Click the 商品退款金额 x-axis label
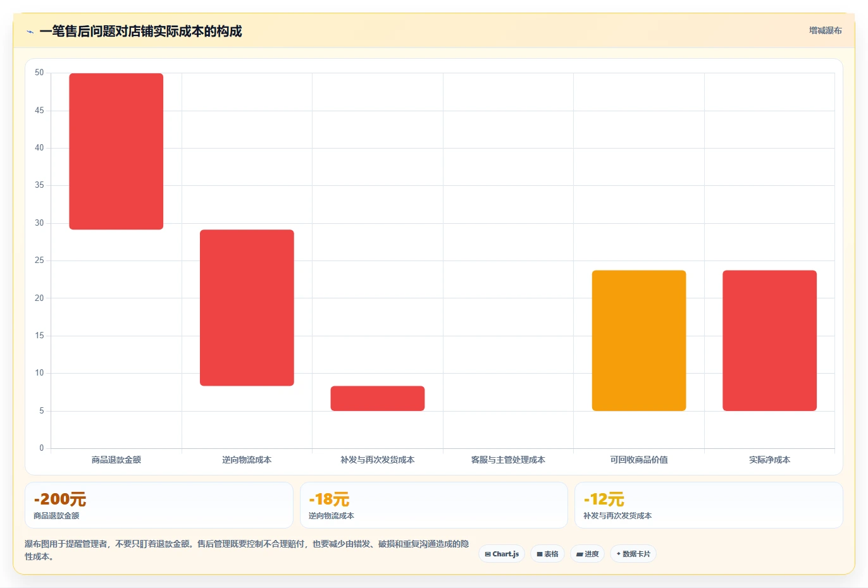 coord(116,460)
